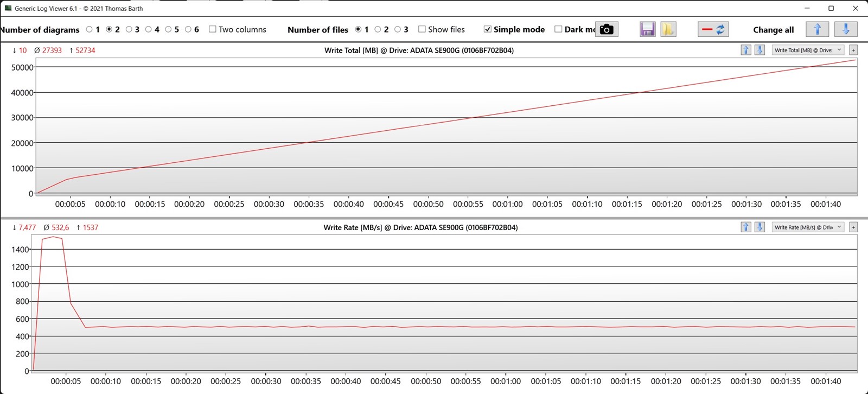The width and height of the screenshot is (868, 394).
Task: Click the Change all down arrow
Action: pyautogui.click(x=845, y=29)
